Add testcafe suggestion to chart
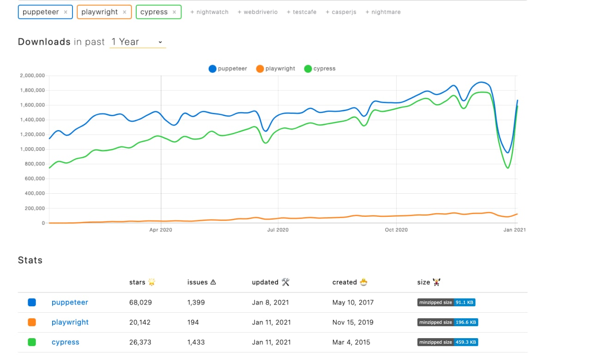The image size is (591, 364). coord(302,12)
